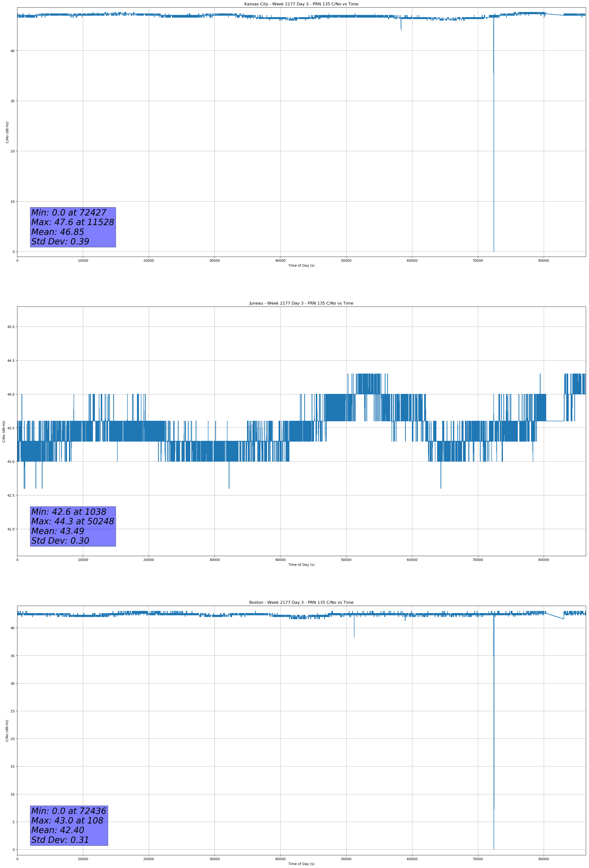This screenshot has width=589, height=868.
Task: Click the Boston plot title
Action: tap(301, 603)
